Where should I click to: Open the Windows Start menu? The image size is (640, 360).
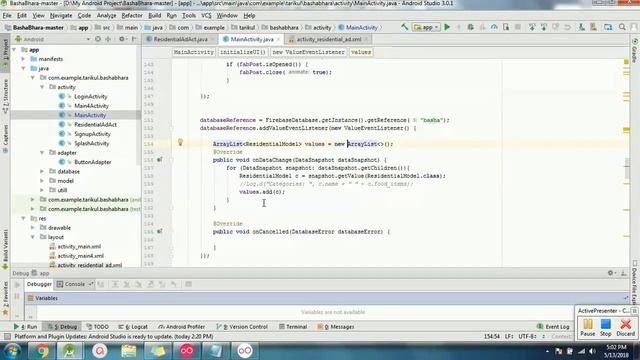[x=11, y=351]
